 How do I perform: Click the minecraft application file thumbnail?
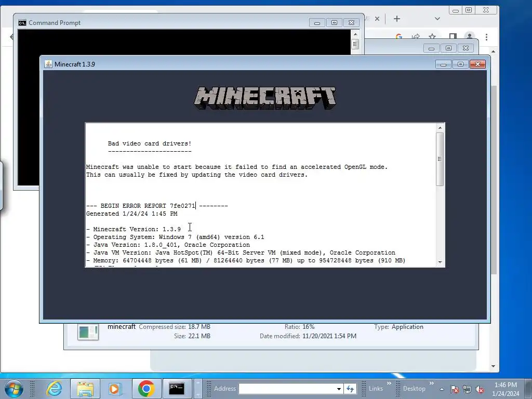point(88,332)
